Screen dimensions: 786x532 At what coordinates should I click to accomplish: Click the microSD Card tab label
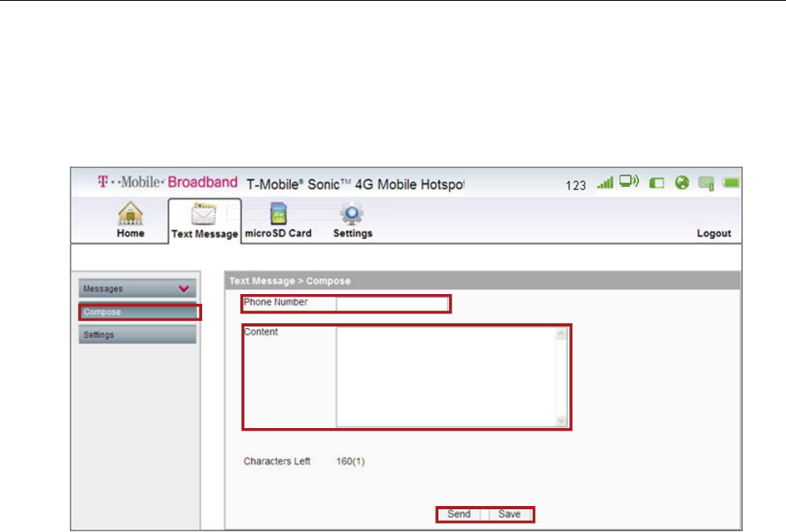point(279,233)
